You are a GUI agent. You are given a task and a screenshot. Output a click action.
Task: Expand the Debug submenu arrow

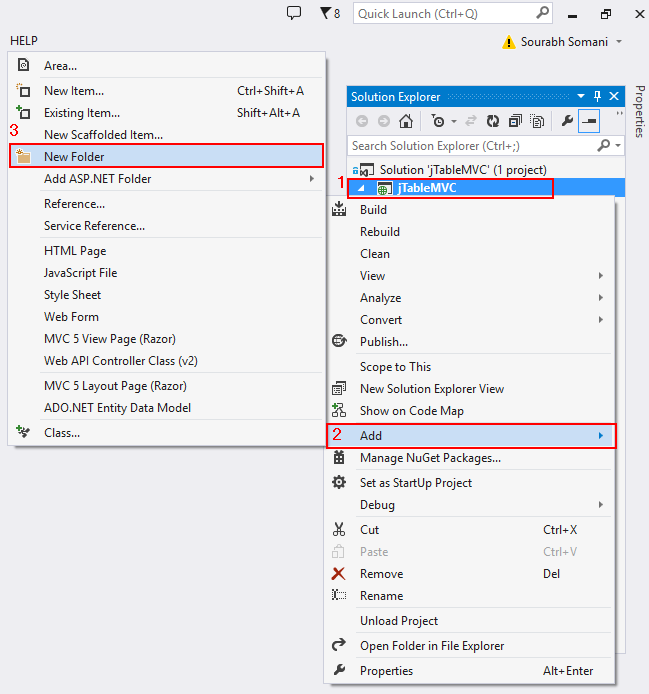pos(601,505)
